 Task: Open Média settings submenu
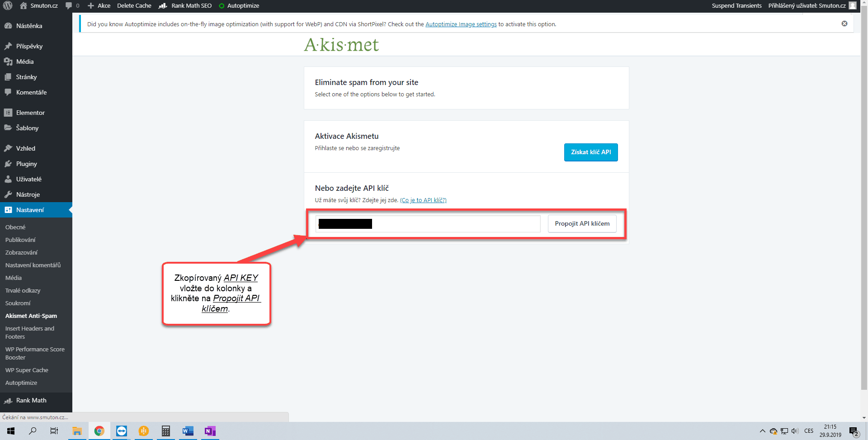coord(14,278)
